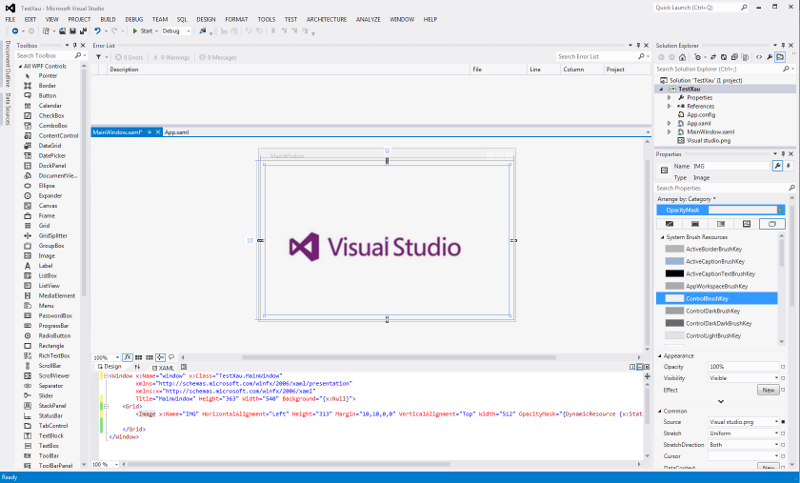Viewport: 800px width, 483px height.
Task: Open the Stretch dropdown showing Uniform
Action: pyautogui.click(x=744, y=433)
